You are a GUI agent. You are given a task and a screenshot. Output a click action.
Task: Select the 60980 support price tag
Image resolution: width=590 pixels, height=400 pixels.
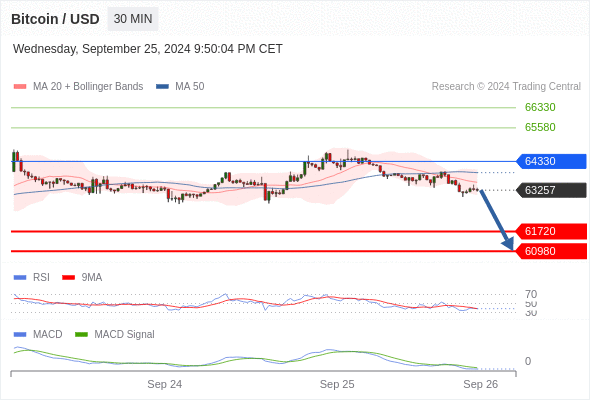click(x=551, y=251)
